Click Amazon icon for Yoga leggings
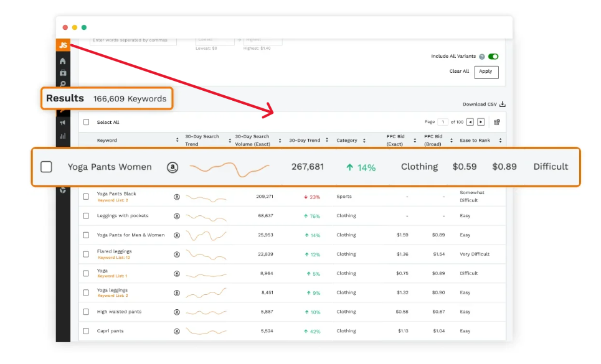Screen dimensions: 601x364 click(177, 293)
